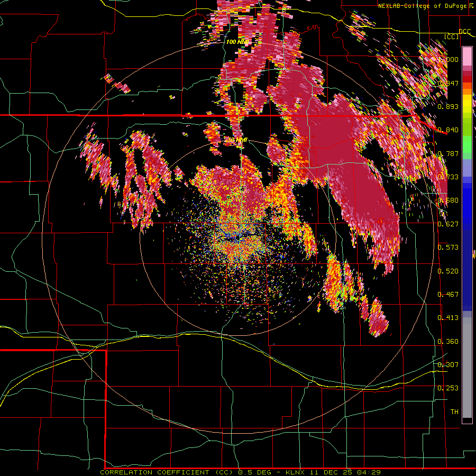Click the 0.573 legend value
The width and height of the screenshot is (476, 476).
tap(448, 248)
